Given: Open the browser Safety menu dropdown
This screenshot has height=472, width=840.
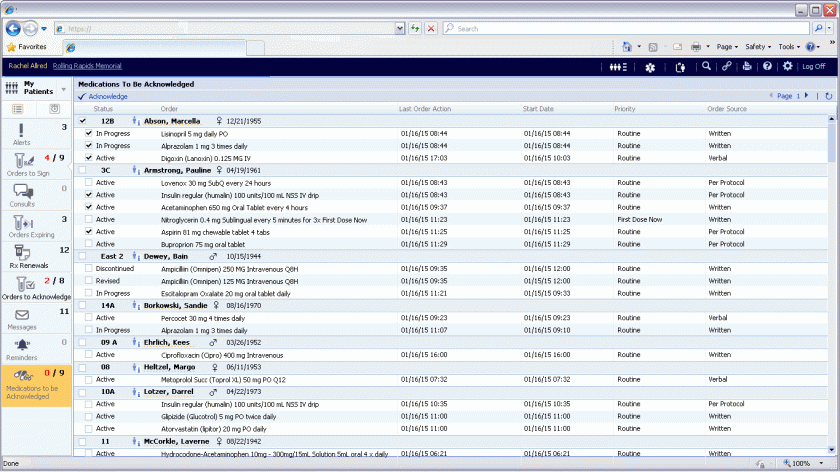Looking at the screenshot, I should (x=758, y=47).
